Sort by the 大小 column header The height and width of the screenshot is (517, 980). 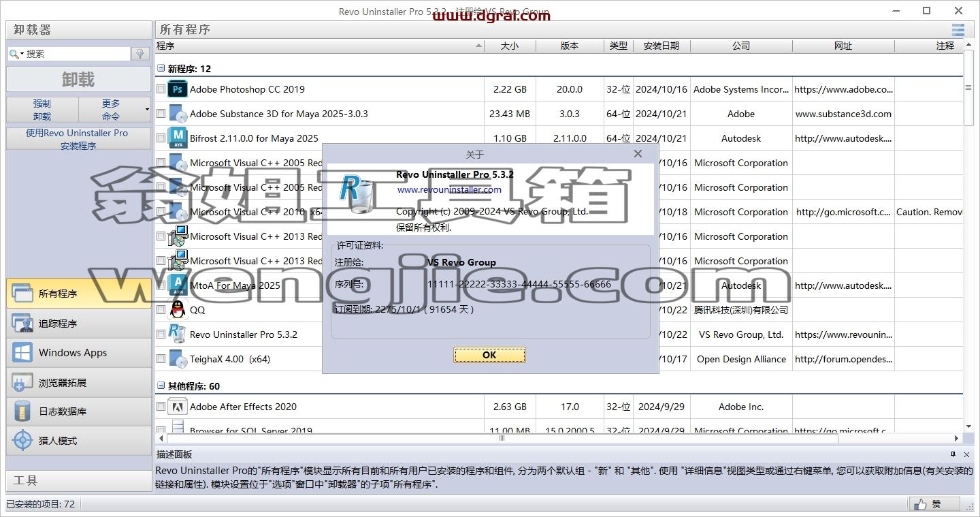coord(510,46)
